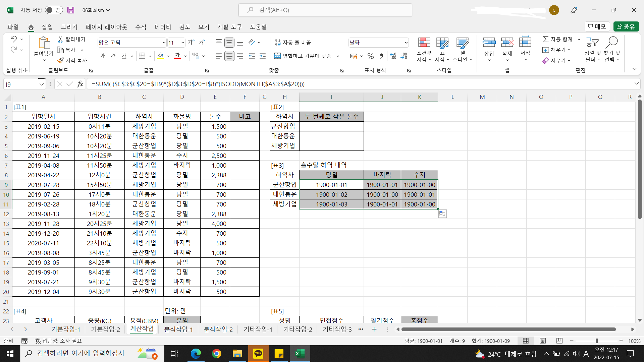The width and height of the screenshot is (644, 362).
Task: Click the Format Painter brush icon
Action: [60, 61]
